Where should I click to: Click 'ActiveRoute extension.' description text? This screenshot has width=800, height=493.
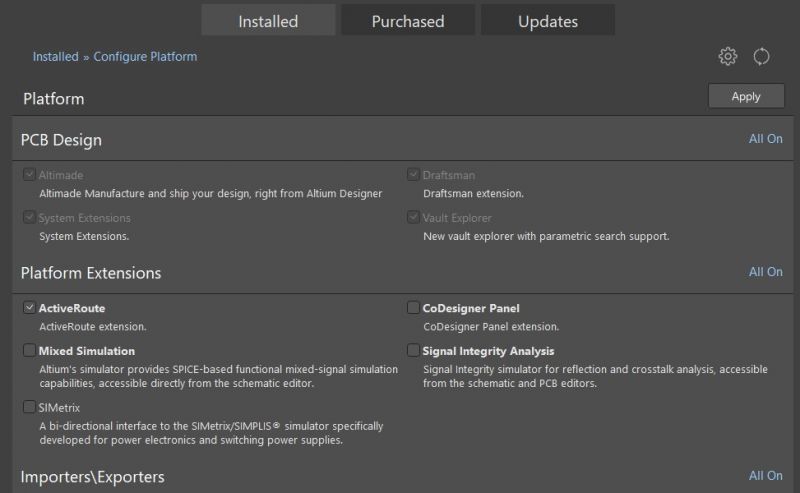[x=93, y=327]
